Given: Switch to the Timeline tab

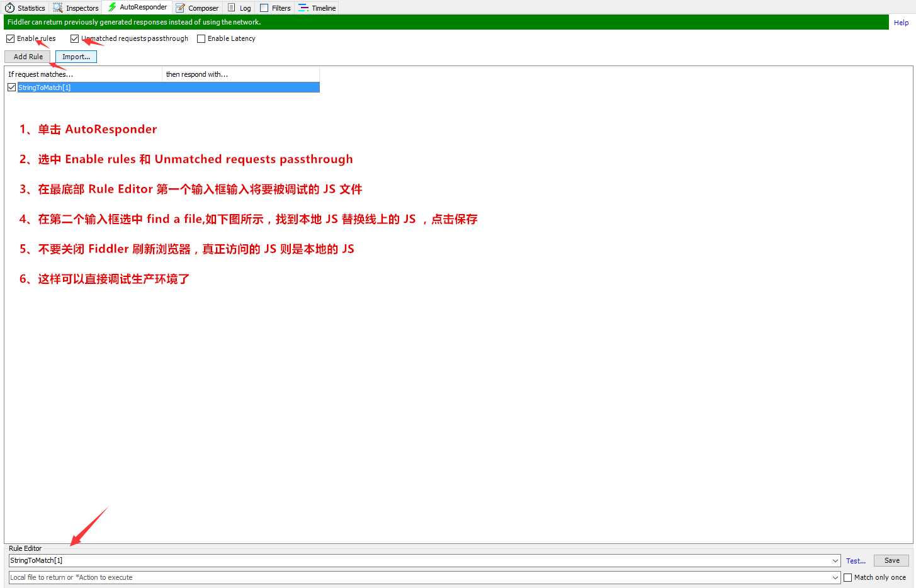Looking at the screenshot, I should pyautogui.click(x=317, y=8).
